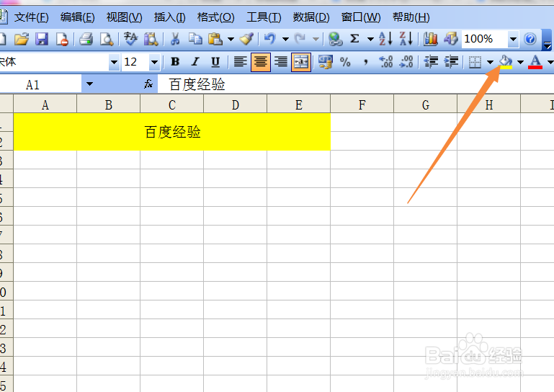The image size is (554, 392).
Task: Insert a hyperlink with the globe icon
Action: pyautogui.click(x=335, y=39)
